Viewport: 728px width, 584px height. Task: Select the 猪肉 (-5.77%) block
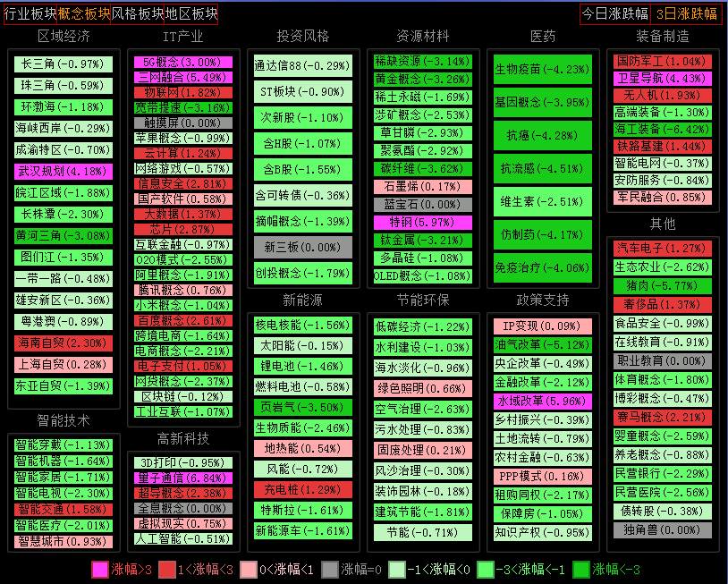pyautogui.click(x=663, y=286)
